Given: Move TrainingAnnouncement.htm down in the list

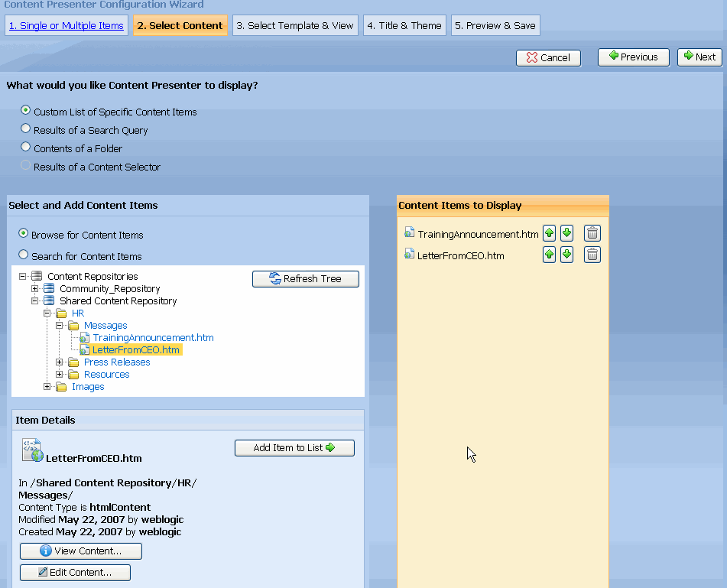Looking at the screenshot, I should pyautogui.click(x=566, y=233).
